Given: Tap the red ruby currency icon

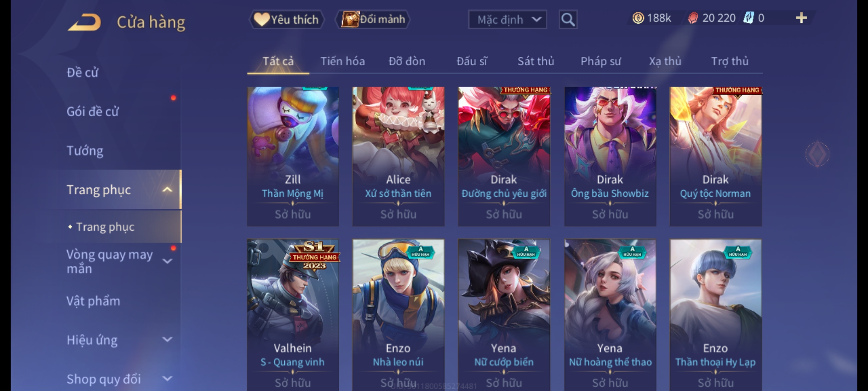Looking at the screenshot, I should point(693,18).
